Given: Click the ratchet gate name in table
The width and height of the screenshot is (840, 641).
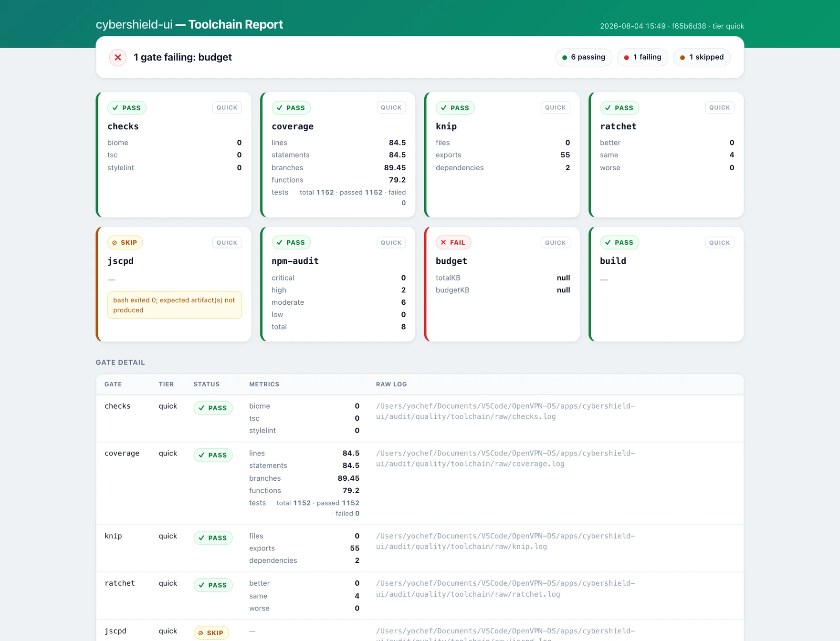Looking at the screenshot, I should 120,583.
